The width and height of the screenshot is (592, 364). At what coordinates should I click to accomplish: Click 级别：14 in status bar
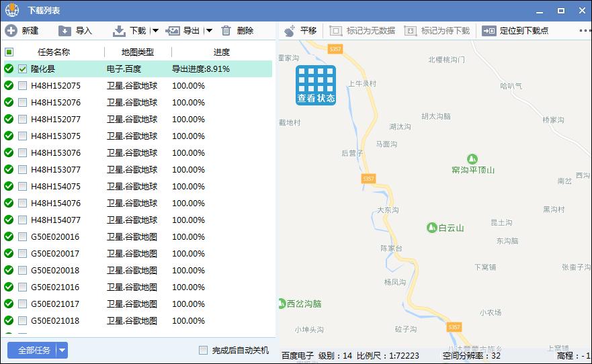click(335, 356)
